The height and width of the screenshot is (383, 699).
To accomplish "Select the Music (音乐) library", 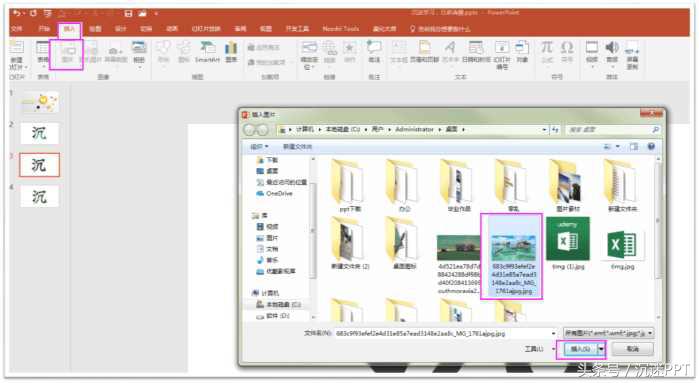I will (267, 260).
